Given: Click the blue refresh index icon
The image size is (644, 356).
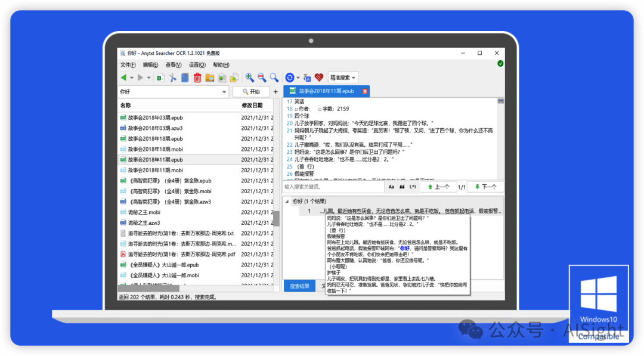Looking at the screenshot, I should coord(290,78).
